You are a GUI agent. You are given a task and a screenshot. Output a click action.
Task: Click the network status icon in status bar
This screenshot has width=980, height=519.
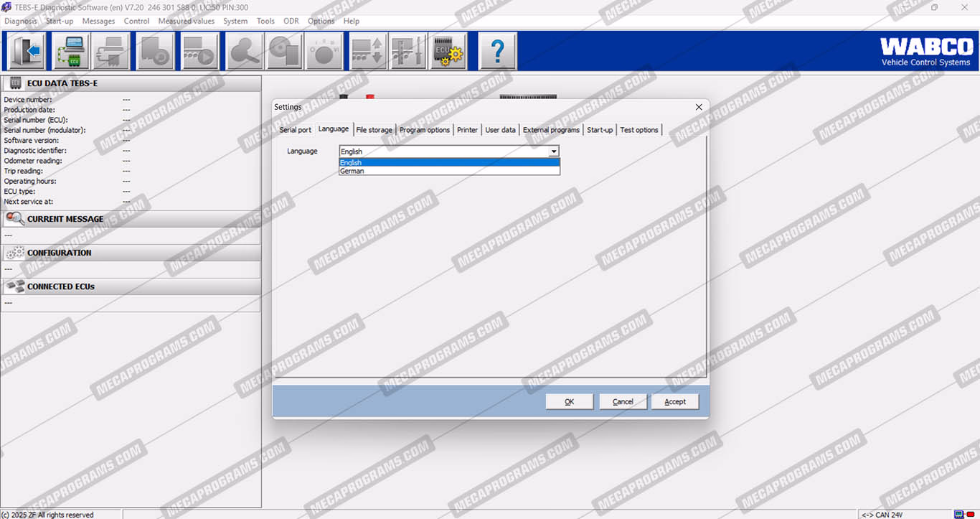coord(958,514)
